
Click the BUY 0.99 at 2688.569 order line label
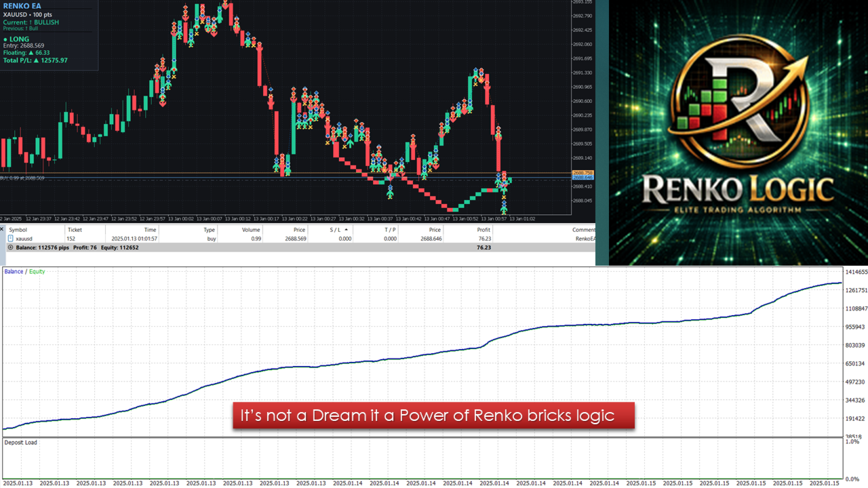click(22, 178)
